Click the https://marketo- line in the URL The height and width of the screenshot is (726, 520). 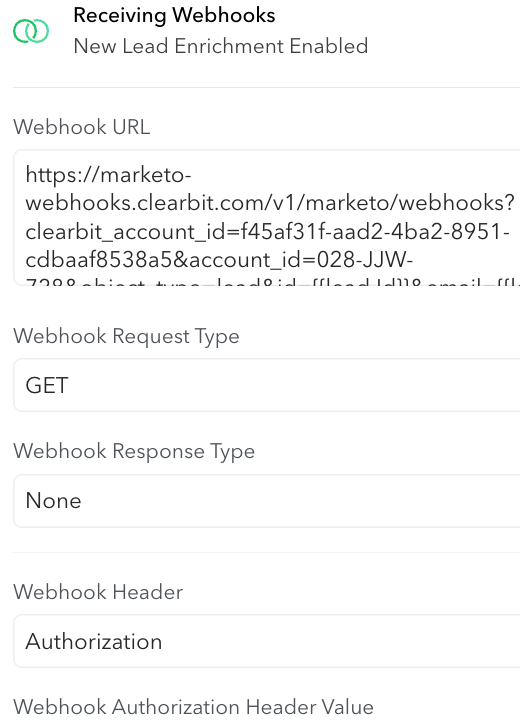108,175
